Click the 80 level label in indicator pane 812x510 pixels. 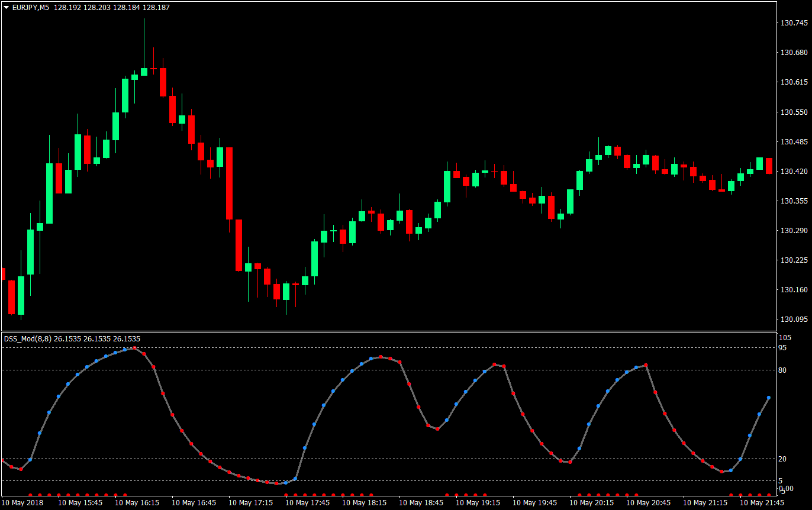point(782,369)
